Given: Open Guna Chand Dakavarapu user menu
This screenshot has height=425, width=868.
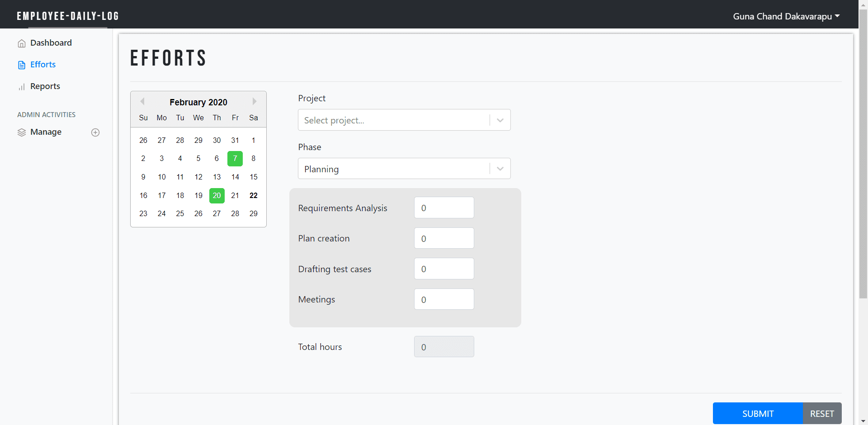Looking at the screenshot, I should (x=786, y=16).
